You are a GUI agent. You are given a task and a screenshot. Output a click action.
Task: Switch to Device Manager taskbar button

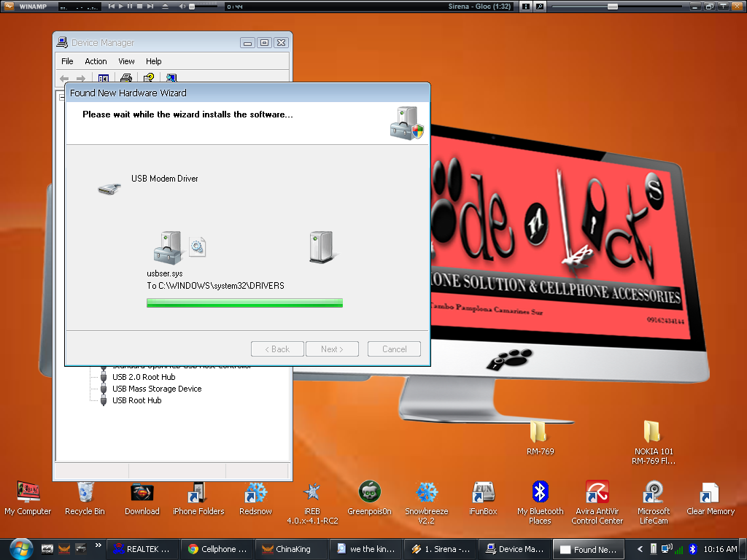point(514,549)
